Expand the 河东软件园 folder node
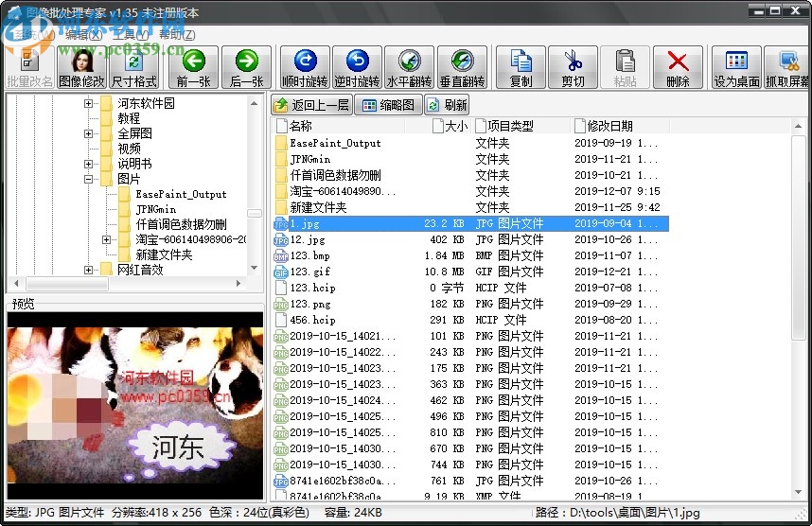 89,103
